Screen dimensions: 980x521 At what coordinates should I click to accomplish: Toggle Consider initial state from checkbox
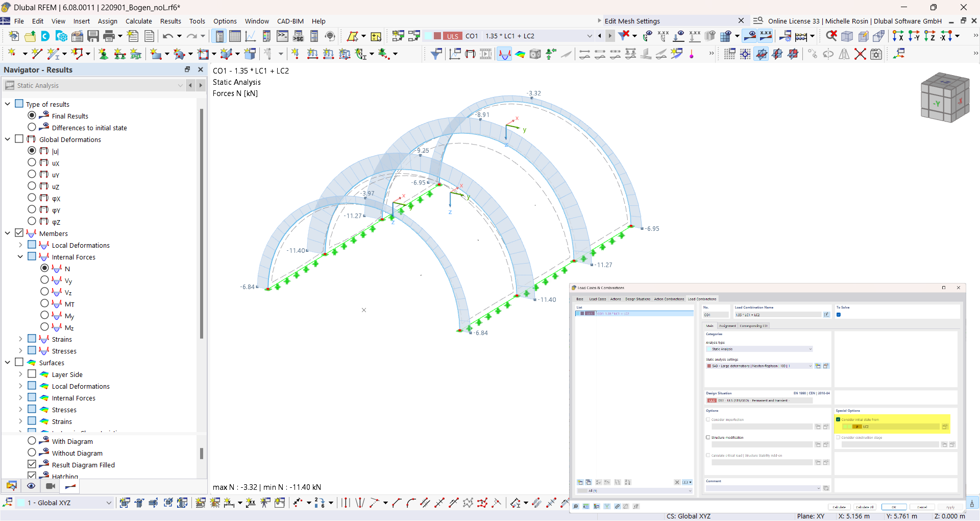point(838,419)
